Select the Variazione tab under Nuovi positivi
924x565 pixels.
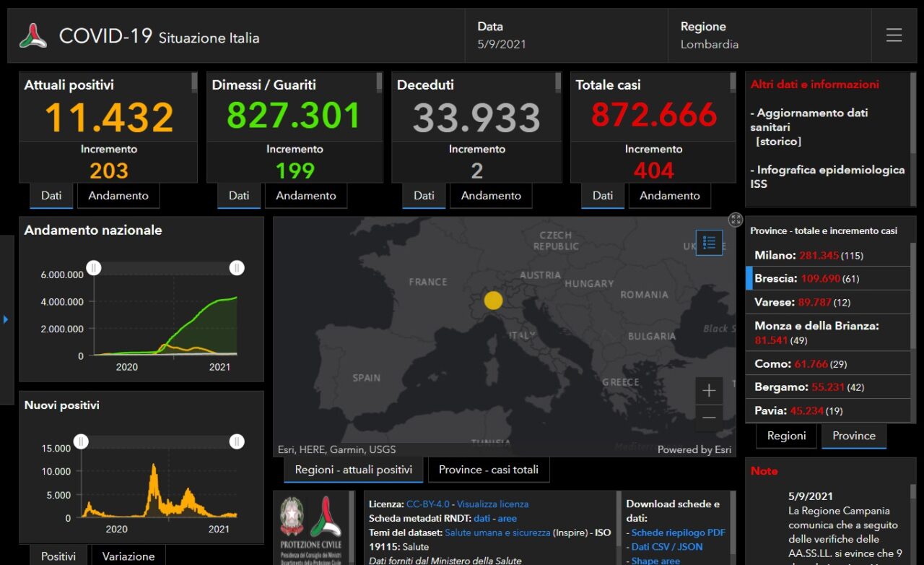point(128,556)
